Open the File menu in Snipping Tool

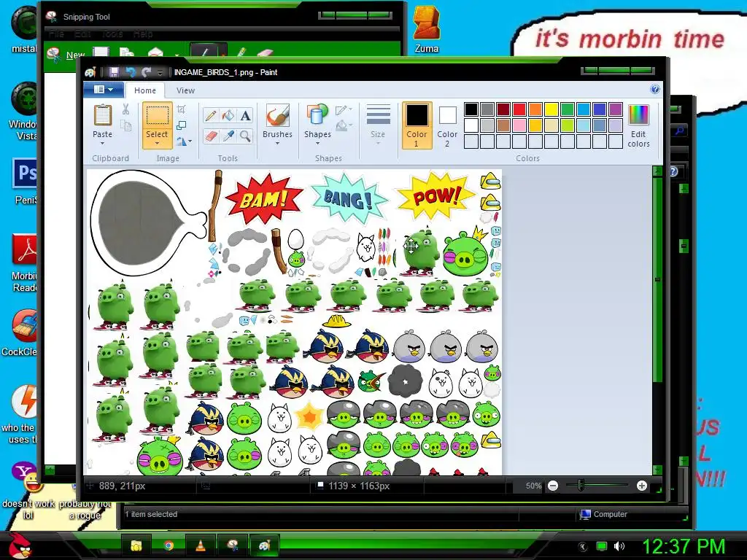coord(56,34)
